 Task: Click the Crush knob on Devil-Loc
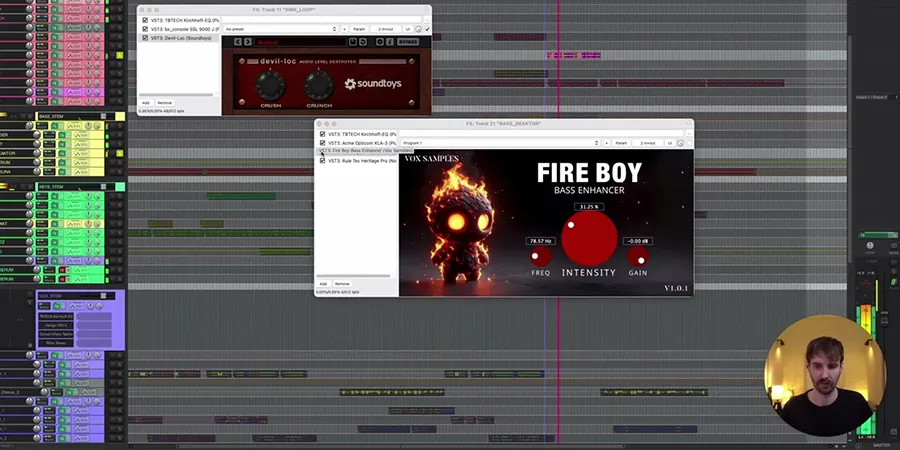270,86
